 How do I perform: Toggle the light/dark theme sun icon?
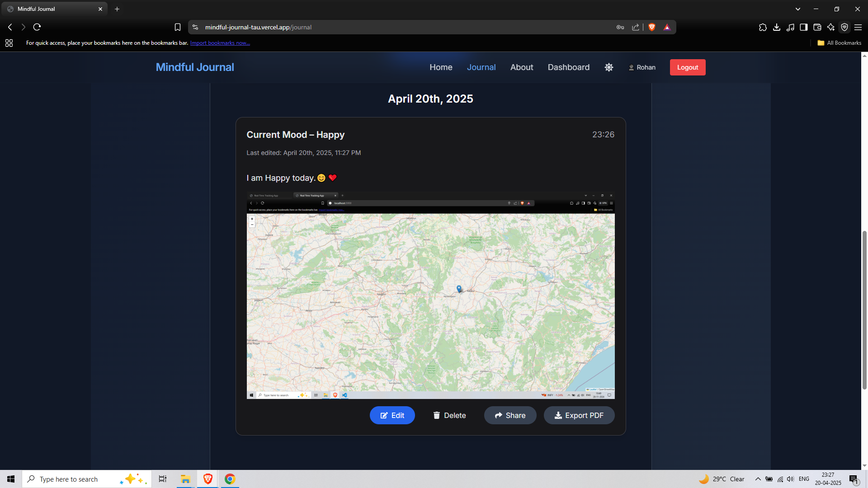tap(609, 67)
